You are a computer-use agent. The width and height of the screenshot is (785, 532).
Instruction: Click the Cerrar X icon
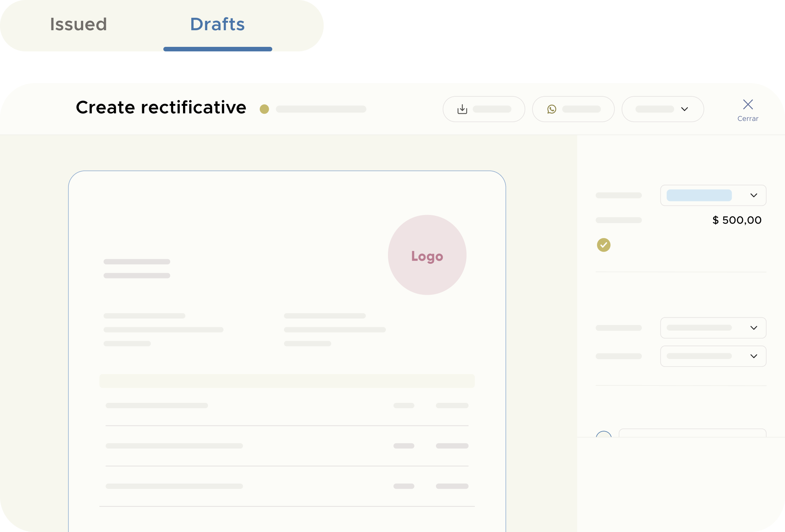[x=748, y=104]
